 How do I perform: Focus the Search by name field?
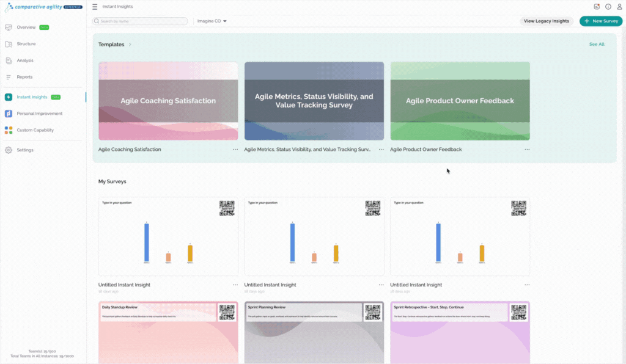[x=140, y=21]
